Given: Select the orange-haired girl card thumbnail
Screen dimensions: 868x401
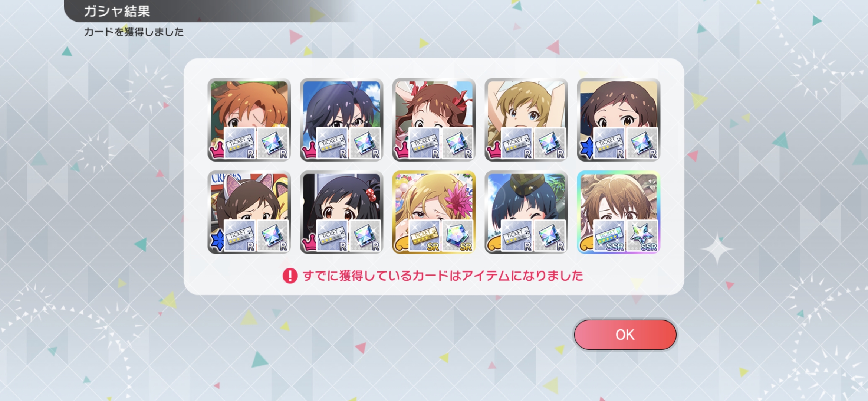Looking at the screenshot, I should pyautogui.click(x=249, y=120).
